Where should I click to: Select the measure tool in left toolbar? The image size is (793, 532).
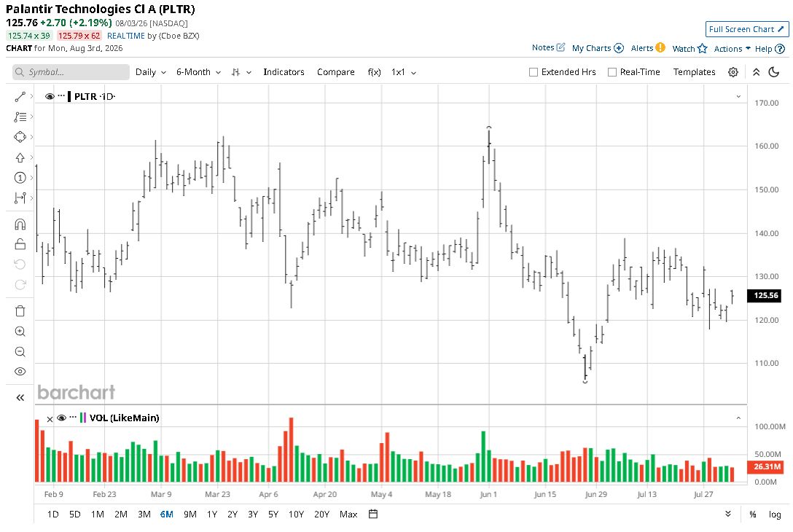[x=20, y=197]
